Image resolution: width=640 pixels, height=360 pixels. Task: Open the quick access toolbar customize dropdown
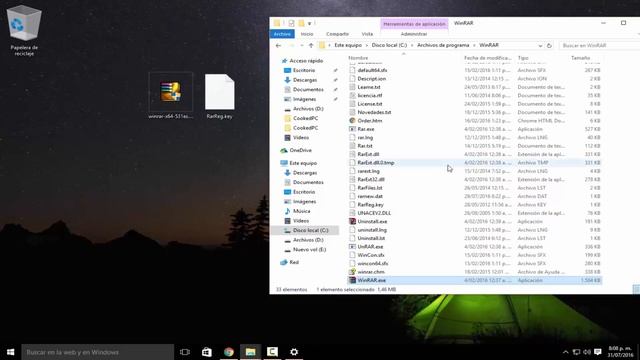click(x=309, y=23)
